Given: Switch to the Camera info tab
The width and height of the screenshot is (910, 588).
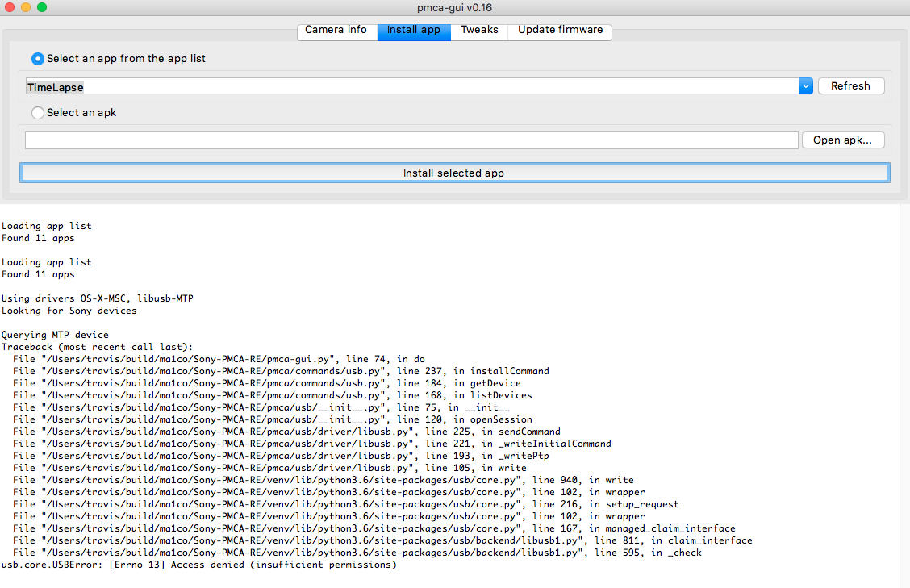Looking at the screenshot, I should tap(336, 30).
